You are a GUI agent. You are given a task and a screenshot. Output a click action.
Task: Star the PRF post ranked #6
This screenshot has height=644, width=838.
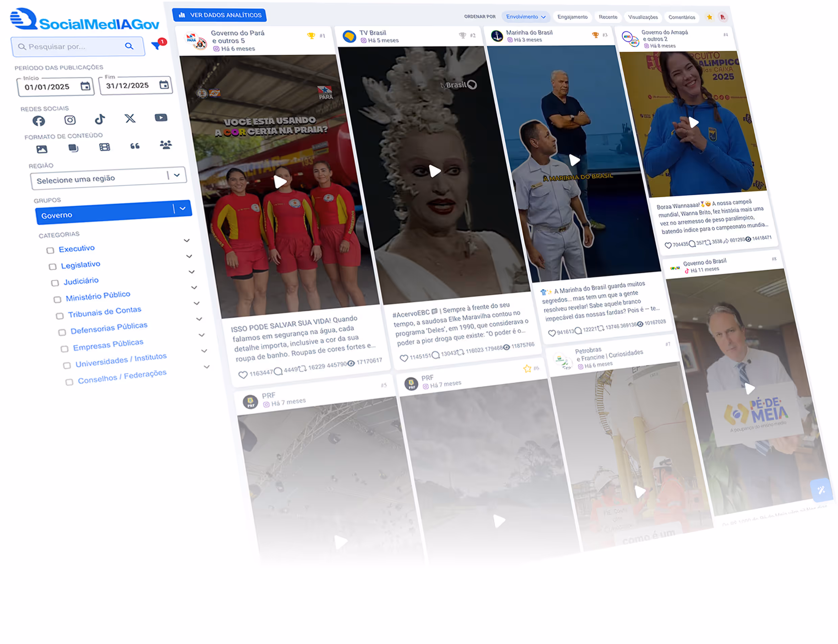coord(527,368)
